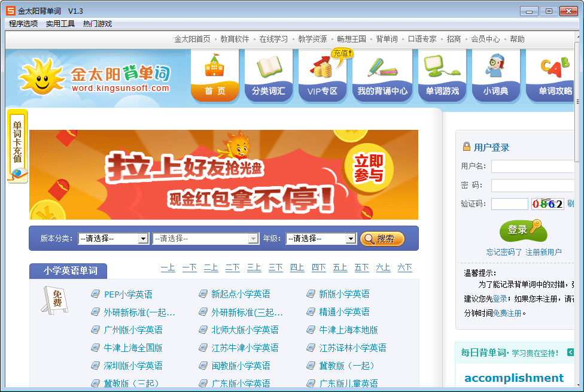584x392 pixels.
Task: Click the 密码 input field
Action: point(533,185)
